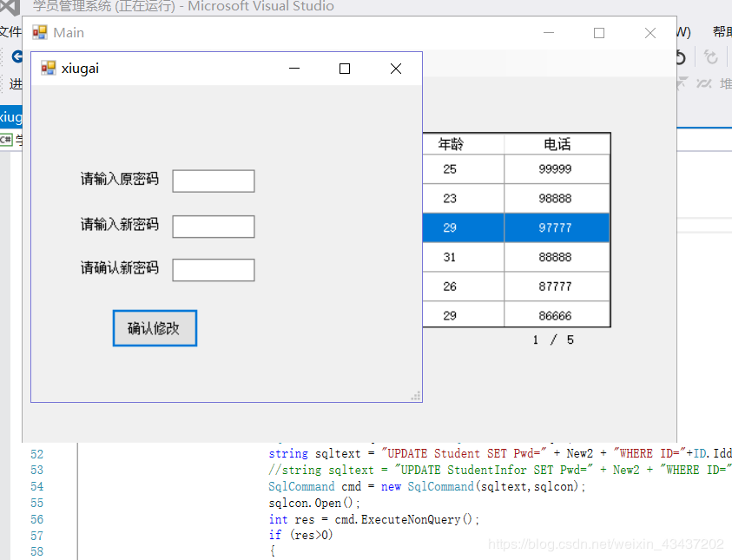Viewport: 732px width, 560px height.
Task: Click the Visual Studio undo icon
Action: (x=682, y=57)
